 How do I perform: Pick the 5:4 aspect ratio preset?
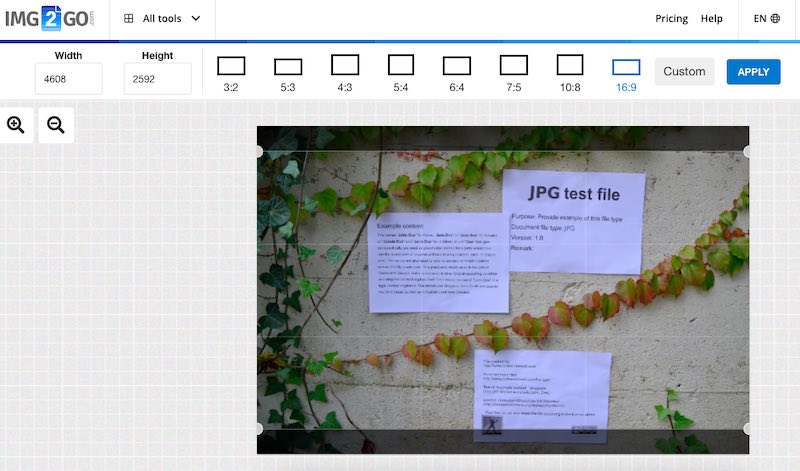tap(401, 67)
